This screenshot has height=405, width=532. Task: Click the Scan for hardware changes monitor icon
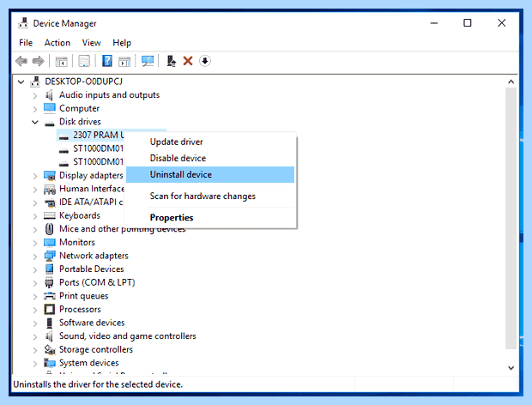[148, 61]
